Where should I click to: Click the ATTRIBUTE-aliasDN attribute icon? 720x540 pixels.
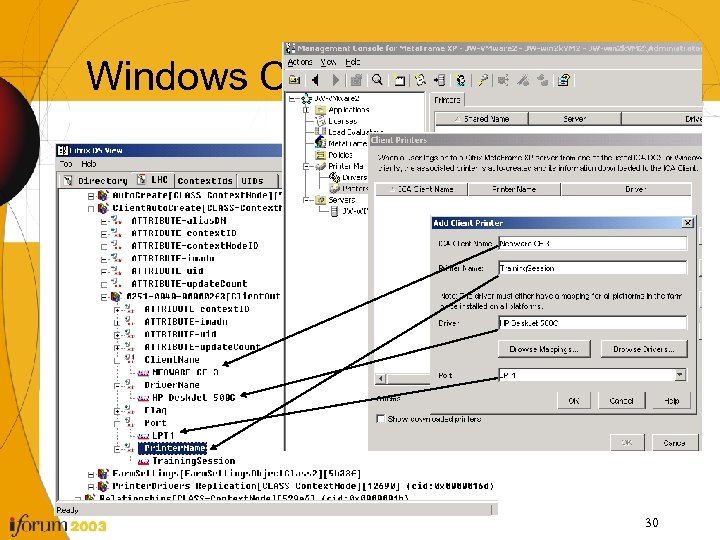(117, 221)
